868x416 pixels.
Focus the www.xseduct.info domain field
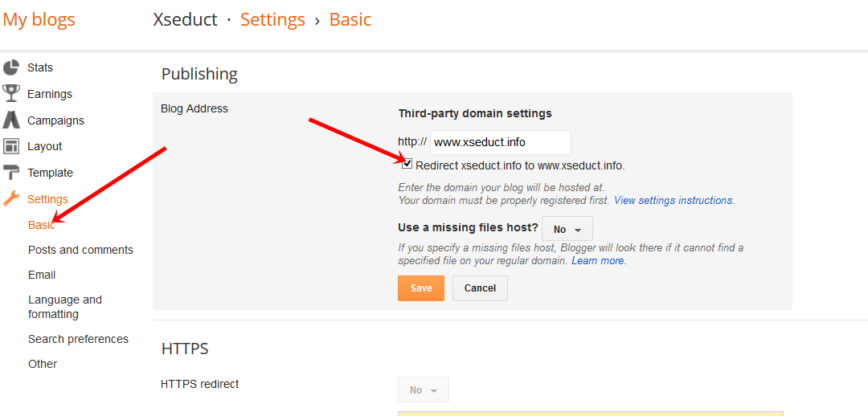tap(501, 142)
